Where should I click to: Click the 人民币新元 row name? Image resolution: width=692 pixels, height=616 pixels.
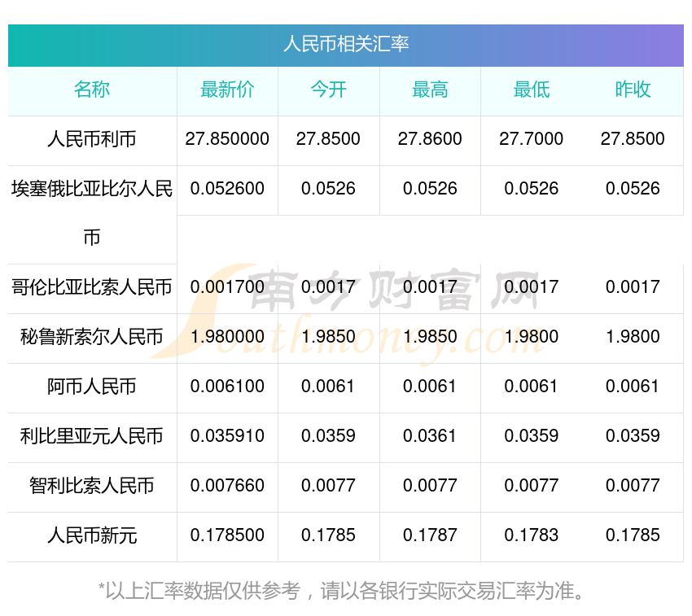click(x=92, y=535)
